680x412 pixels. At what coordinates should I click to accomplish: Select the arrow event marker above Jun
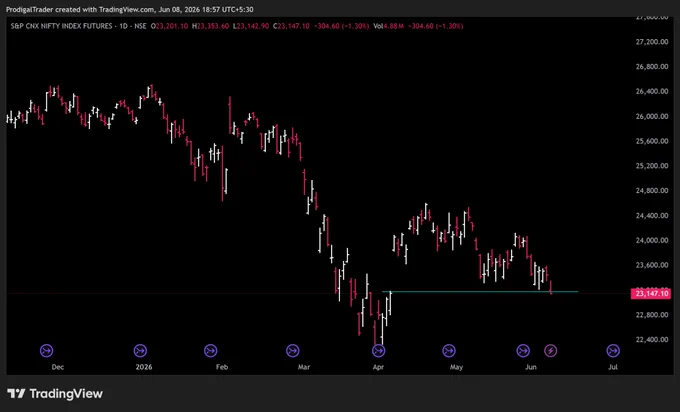coord(523,350)
